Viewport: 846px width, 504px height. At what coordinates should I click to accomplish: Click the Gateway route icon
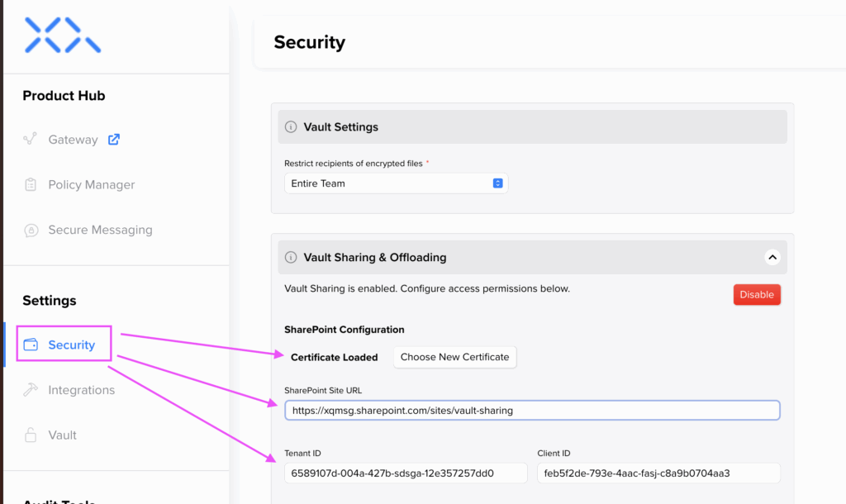click(31, 140)
